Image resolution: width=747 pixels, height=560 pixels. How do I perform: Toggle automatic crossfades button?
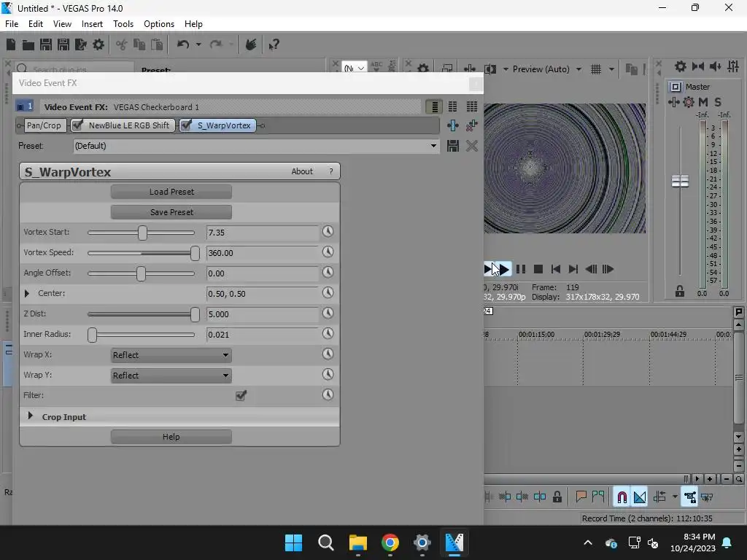639,497
